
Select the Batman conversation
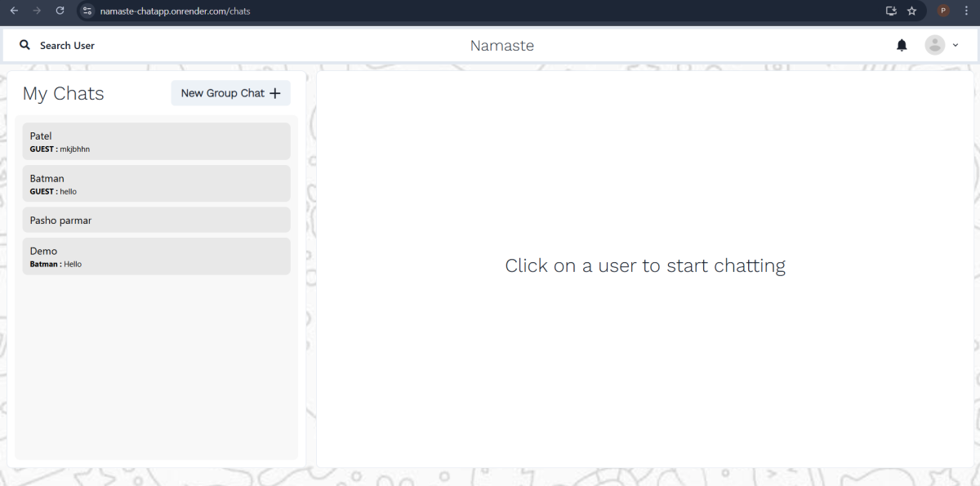(156, 184)
